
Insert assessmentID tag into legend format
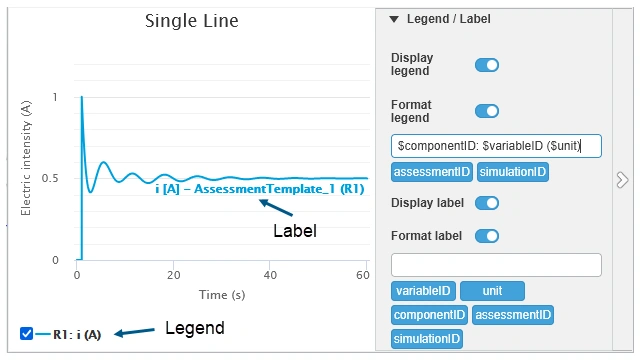431,172
